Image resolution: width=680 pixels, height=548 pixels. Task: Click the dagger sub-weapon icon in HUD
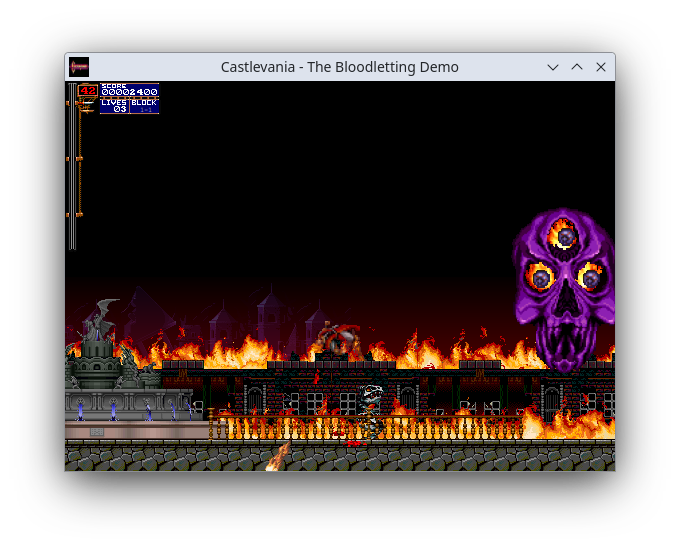[88, 103]
